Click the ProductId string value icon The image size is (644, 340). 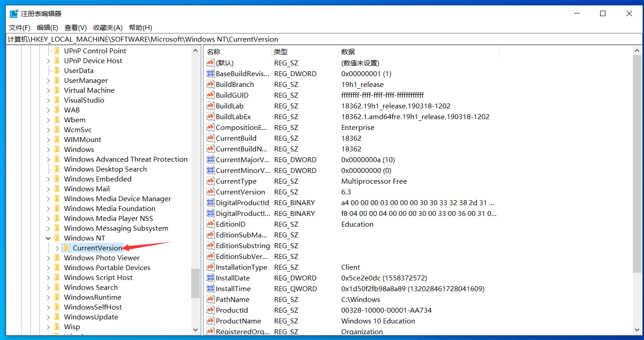[210, 310]
